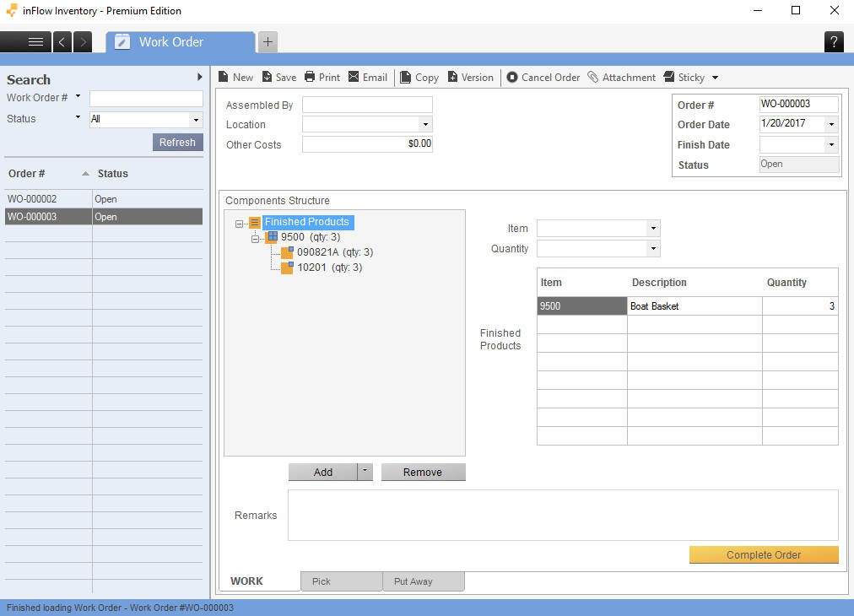Expand the Status filter dropdown
The image size is (854, 616).
click(x=196, y=120)
